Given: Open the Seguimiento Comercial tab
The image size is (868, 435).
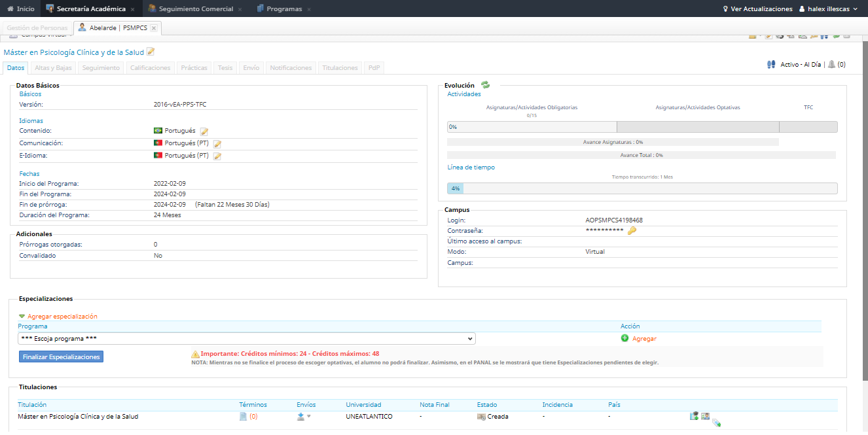Looking at the screenshot, I should point(195,9).
